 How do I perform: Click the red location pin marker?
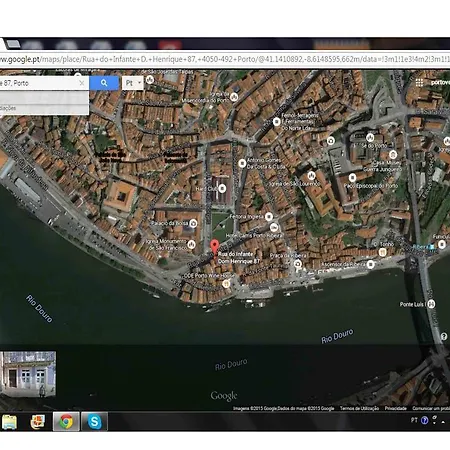click(x=215, y=247)
